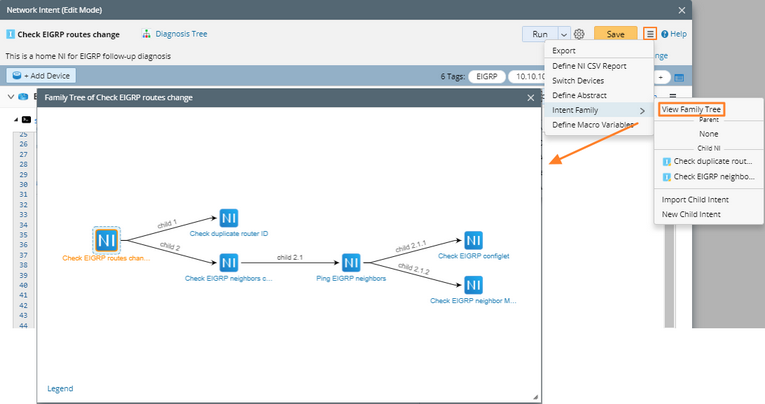Select the Check EIGRP configlet node
This screenshot has height=404, width=765.
click(x=473, y=241)
